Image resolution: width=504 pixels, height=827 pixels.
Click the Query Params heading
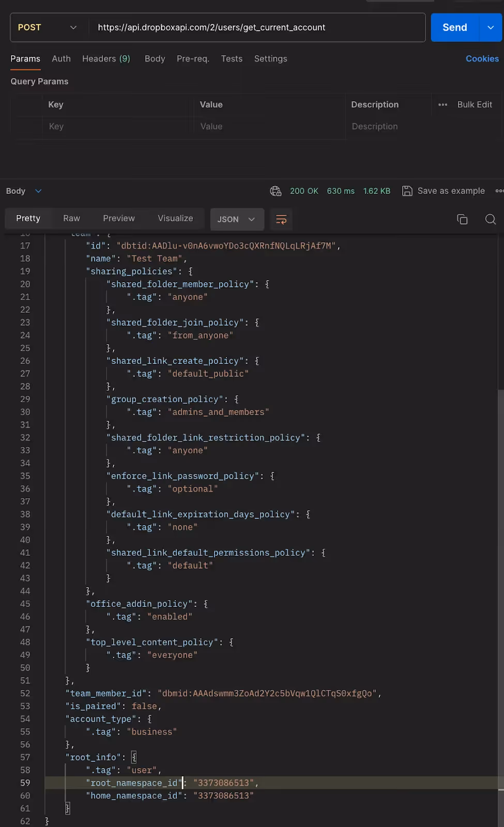click(x=39, y=82)
